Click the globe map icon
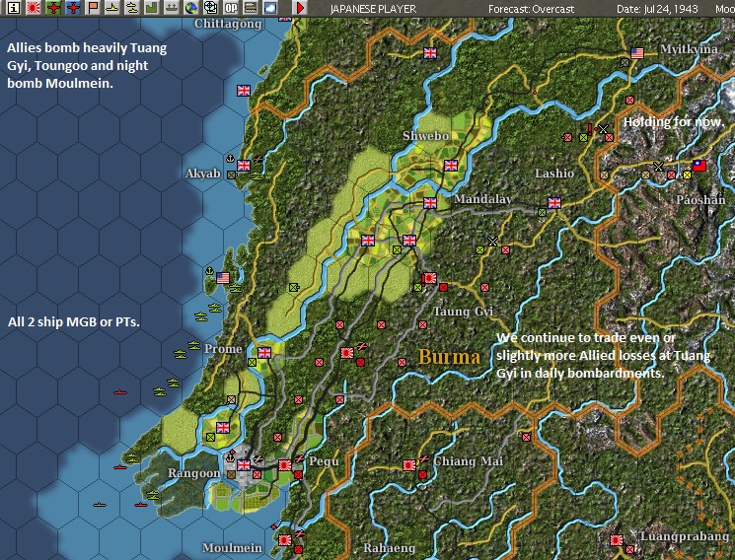The width and height of the screenshot is (735, 560). pos(191,8)
